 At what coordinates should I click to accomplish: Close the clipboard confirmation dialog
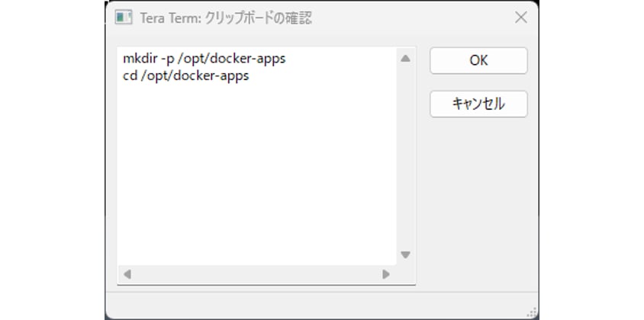520,18
